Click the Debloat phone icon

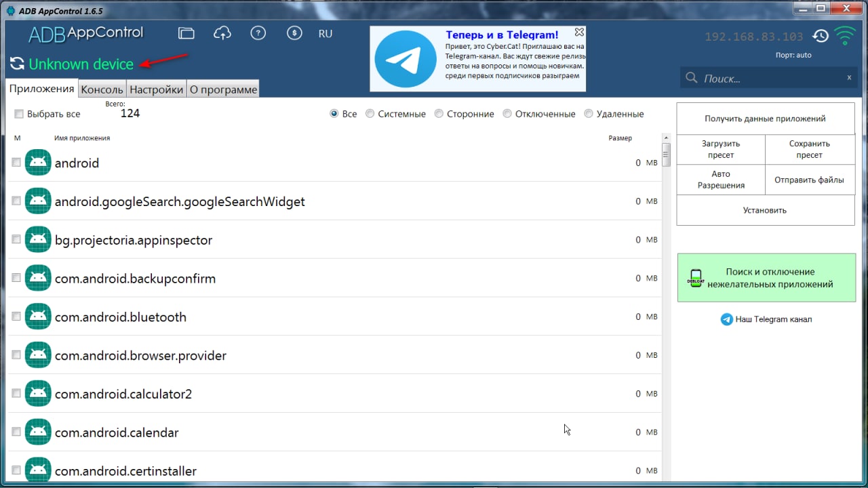(x=695, y=277)
